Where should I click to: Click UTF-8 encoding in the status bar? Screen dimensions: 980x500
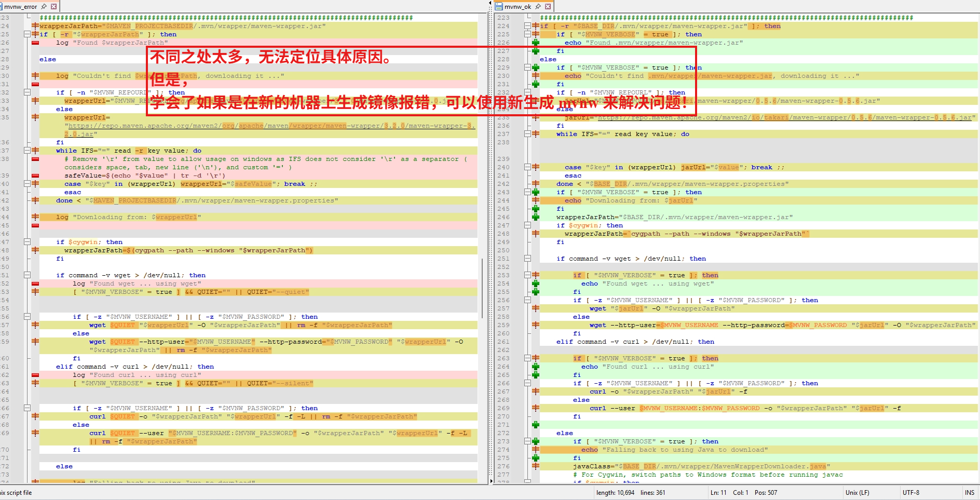click(911, 492)
